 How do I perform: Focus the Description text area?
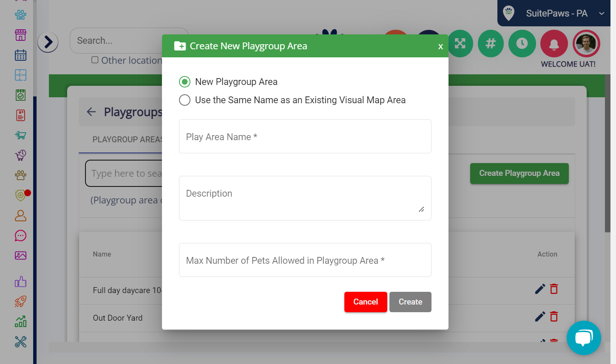point(305,198)
